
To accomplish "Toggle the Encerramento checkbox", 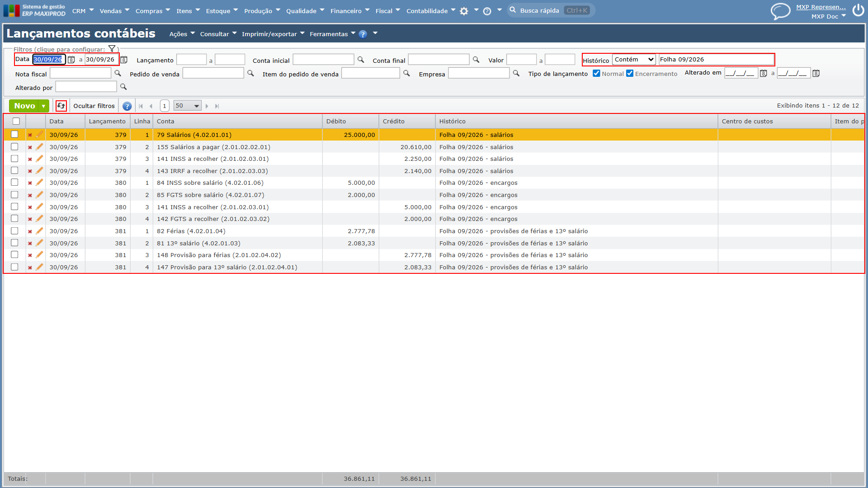I will pos(630,73).
